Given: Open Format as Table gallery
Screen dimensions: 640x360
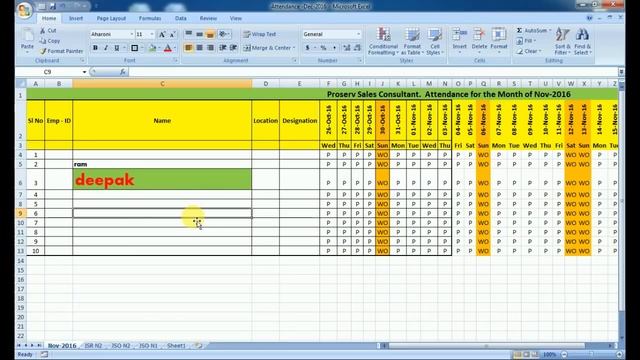Looking at the screenshot, I should click(411, 41).
